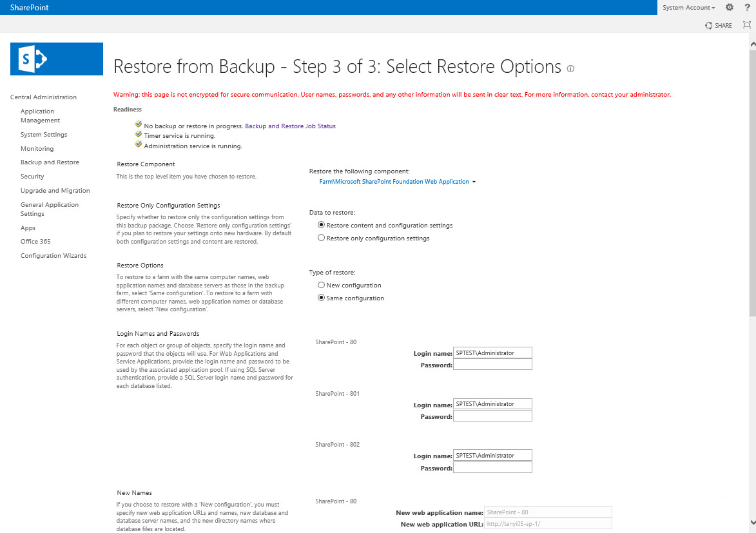Open Upgrade and Migration in sidebar

pos(55,191)
